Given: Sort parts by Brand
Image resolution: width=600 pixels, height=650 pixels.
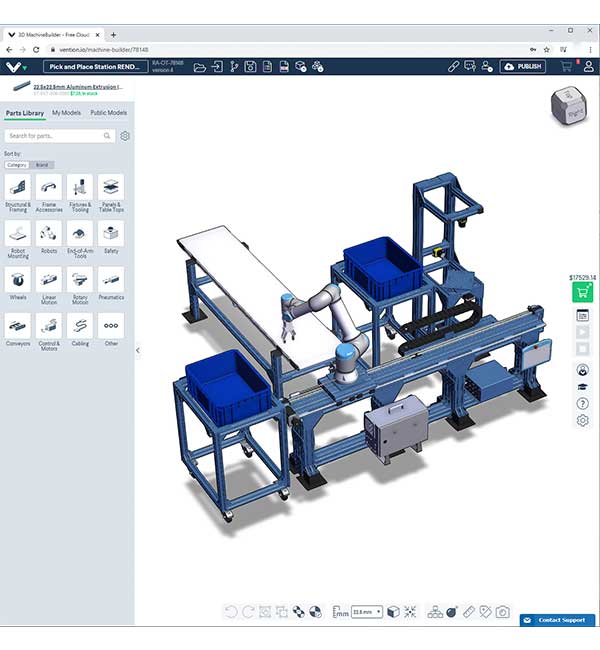Looking at the screenshot, I should click(42, 164).
